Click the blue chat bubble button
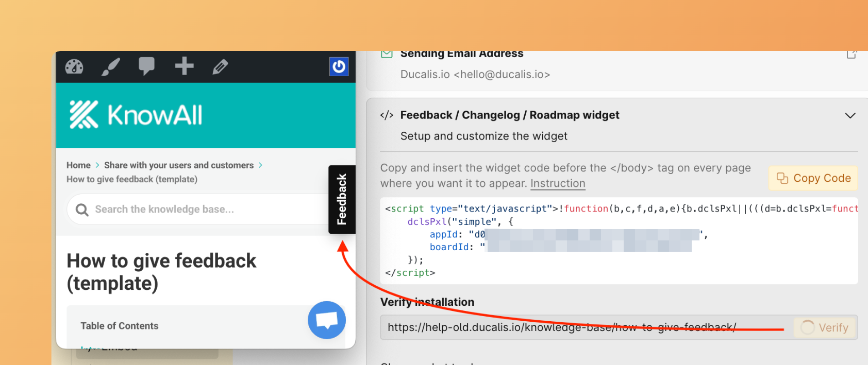The image size is (868, 365). pyautogui.click(x=327, y=320)
